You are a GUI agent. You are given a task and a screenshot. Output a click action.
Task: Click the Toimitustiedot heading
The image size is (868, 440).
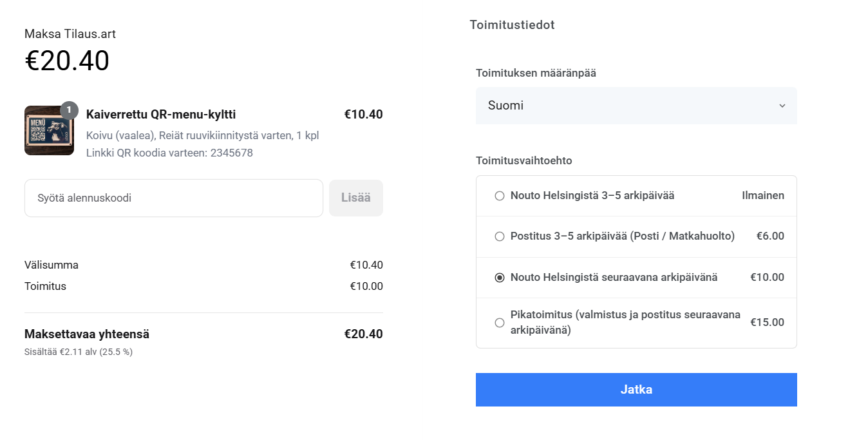point(512,25)
